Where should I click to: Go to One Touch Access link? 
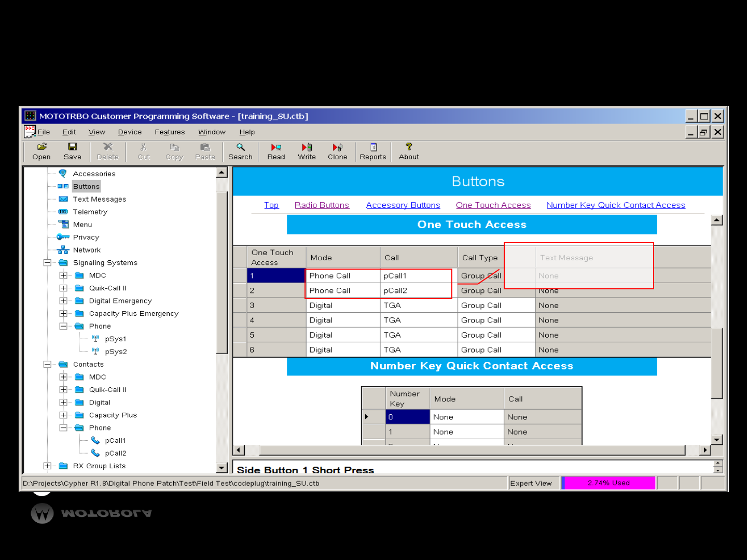pyautogui.click(x=493, y=205)
